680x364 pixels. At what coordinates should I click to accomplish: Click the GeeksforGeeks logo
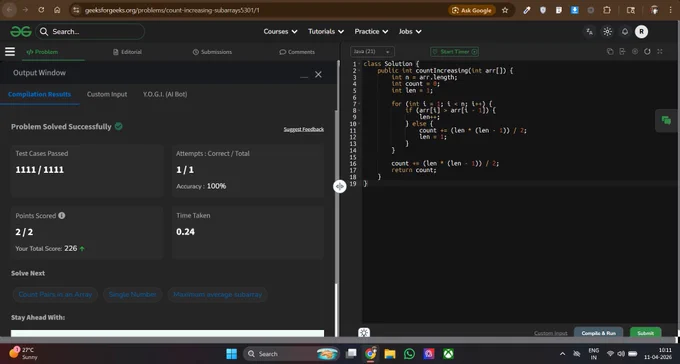pyautogui.click(x=21, y=31)
